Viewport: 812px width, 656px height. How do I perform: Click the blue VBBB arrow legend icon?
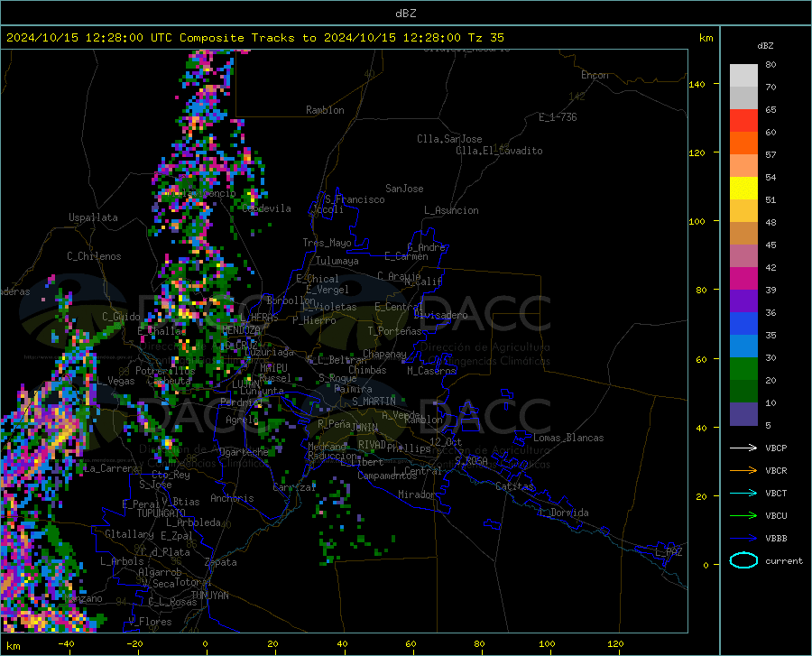tap(743, 539)
